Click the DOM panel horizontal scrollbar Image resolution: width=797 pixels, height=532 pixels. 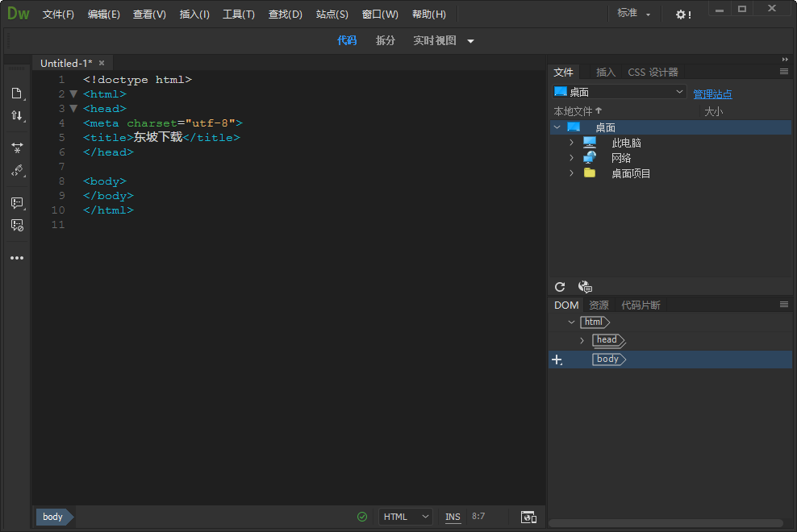coord(666,523)
